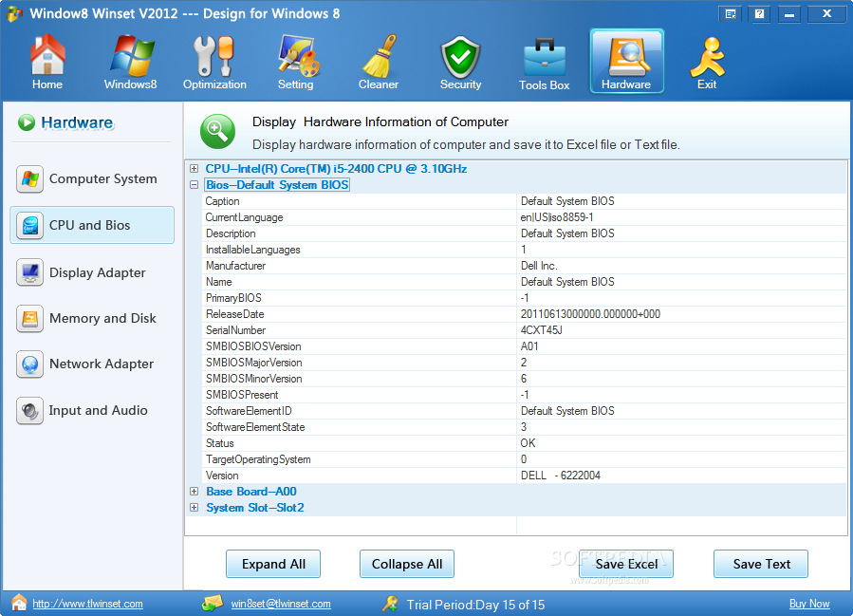Screen dimensions: 853x616
Task: Open the Cleaner broom icon
Action: (380, 55)
